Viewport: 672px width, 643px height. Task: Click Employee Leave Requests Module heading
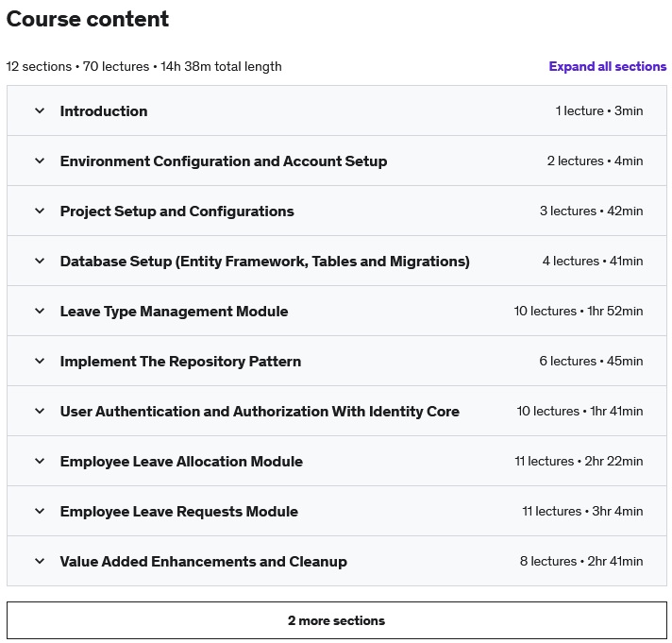179,512
